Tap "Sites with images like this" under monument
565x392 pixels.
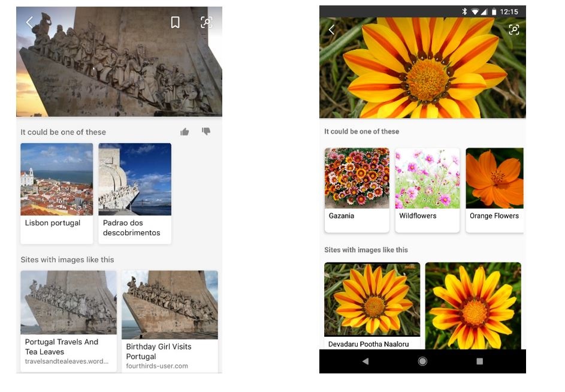pos(67,260)
